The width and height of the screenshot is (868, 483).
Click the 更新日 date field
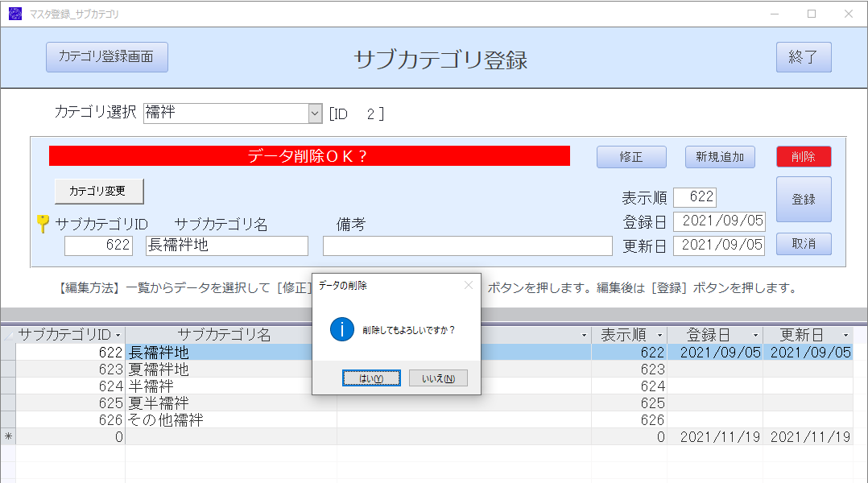(x=720, y=245)
